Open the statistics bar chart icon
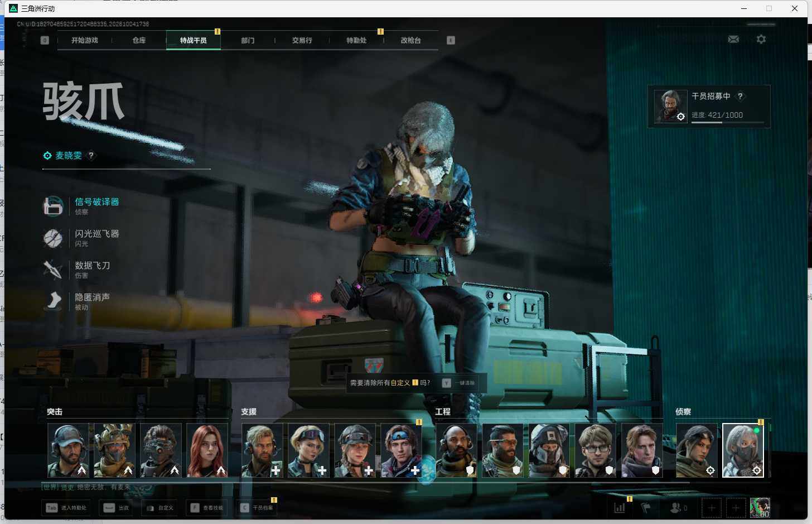812x524 pixels. tap(620, 508)
